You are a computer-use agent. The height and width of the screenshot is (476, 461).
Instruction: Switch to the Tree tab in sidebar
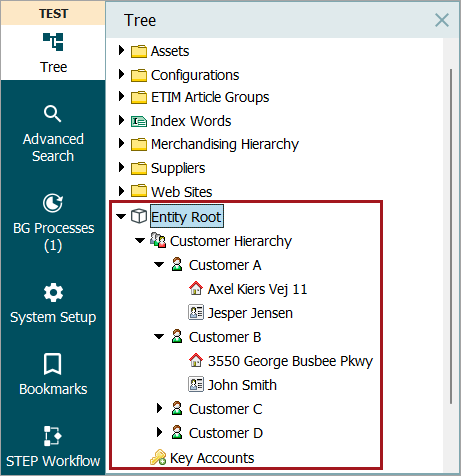[53, 53]
